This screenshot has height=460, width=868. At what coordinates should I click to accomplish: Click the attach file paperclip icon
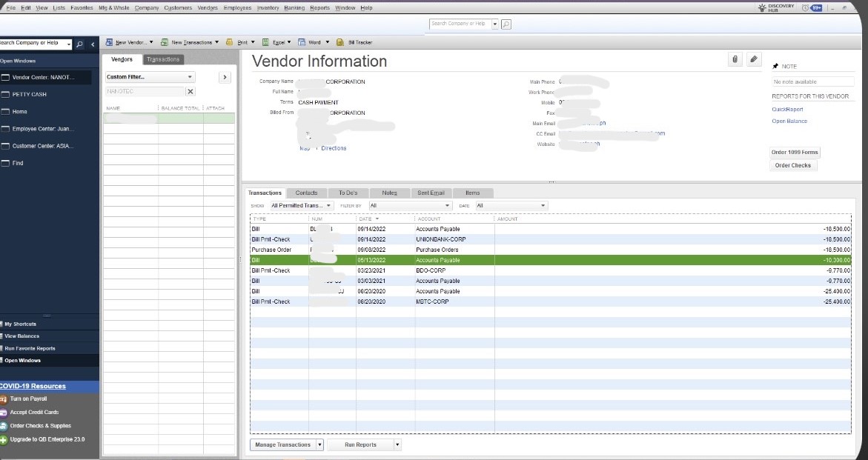tap(735, 59)
